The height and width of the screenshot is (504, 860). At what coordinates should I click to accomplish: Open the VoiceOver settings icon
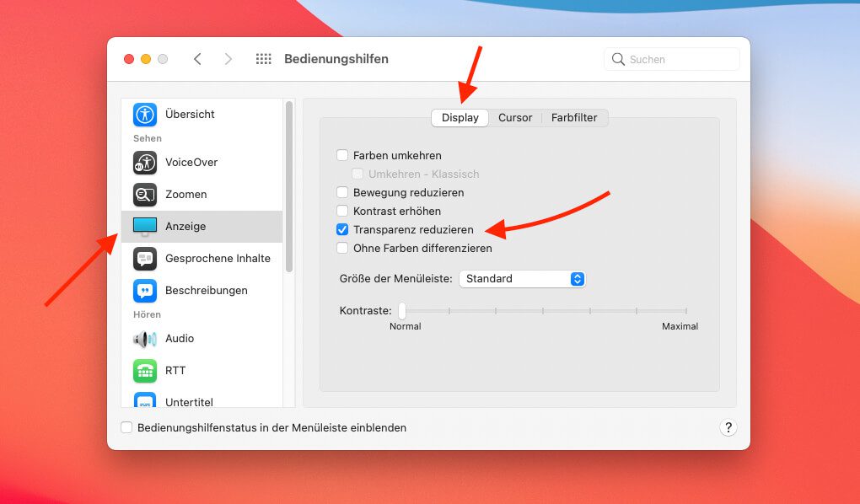pos(145,163)
